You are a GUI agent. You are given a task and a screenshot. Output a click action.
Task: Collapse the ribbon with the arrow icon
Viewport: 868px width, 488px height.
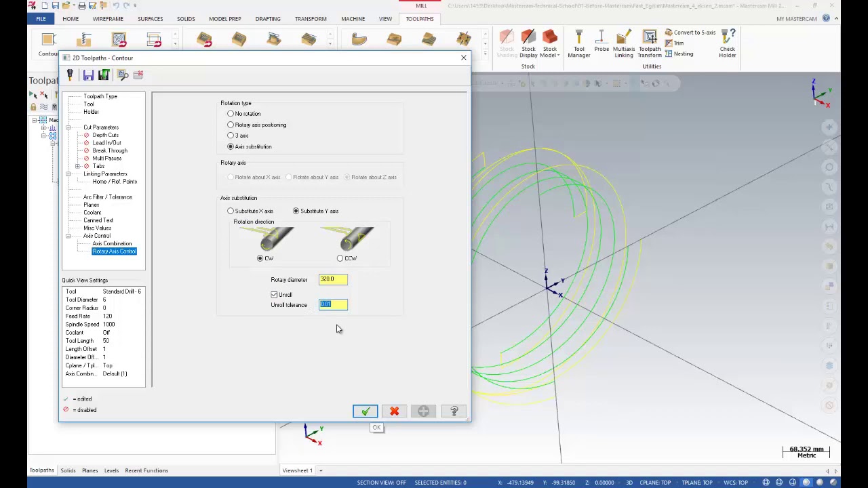tap(835, 18)
